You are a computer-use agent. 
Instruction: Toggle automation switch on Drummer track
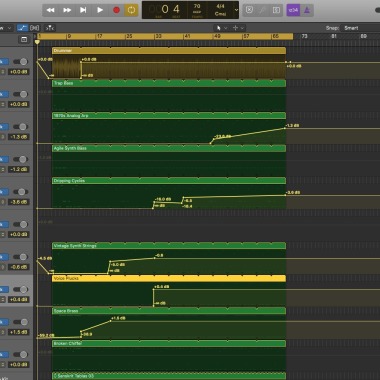pos(20,62)
